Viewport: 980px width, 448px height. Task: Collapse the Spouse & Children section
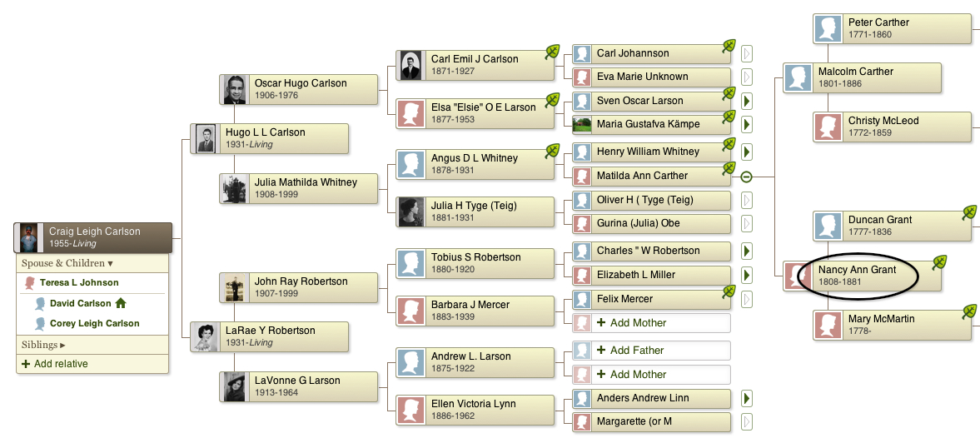coord(67,263)
